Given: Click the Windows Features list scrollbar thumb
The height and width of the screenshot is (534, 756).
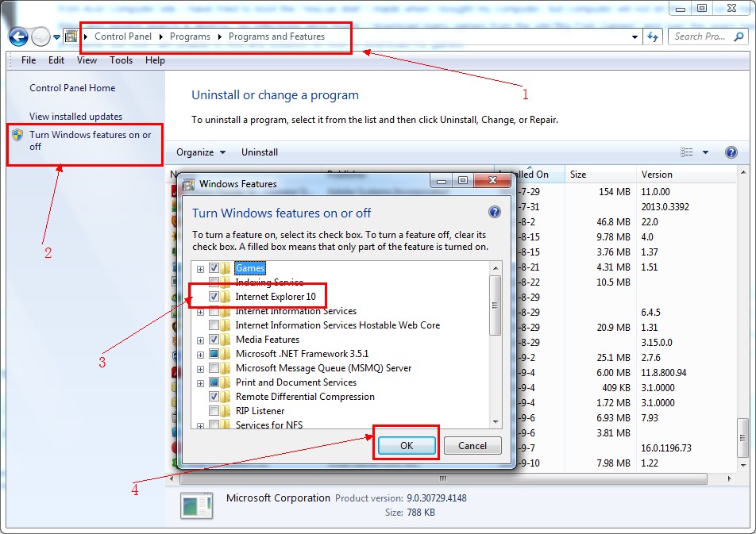Looking at the screenshot, I should coord(496,305).
